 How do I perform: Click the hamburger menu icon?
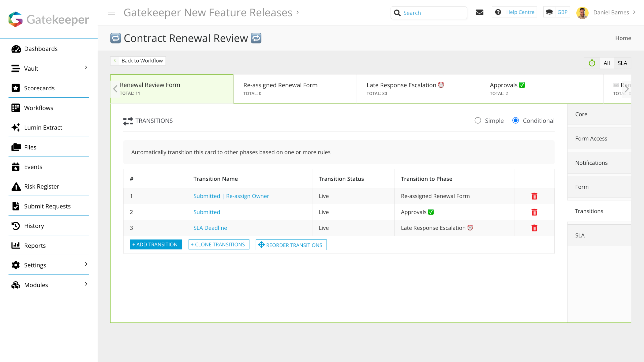(x=111, y=13)
